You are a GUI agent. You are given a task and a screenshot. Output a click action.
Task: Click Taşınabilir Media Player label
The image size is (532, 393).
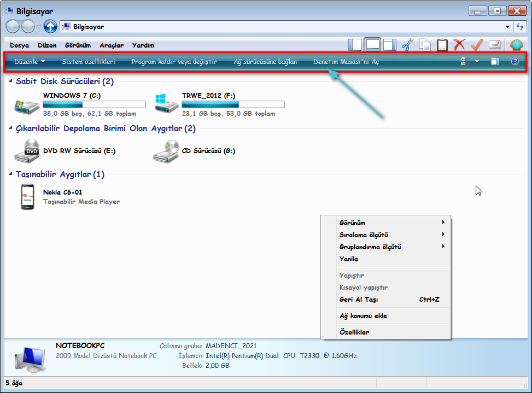click(x=81, y=201)
